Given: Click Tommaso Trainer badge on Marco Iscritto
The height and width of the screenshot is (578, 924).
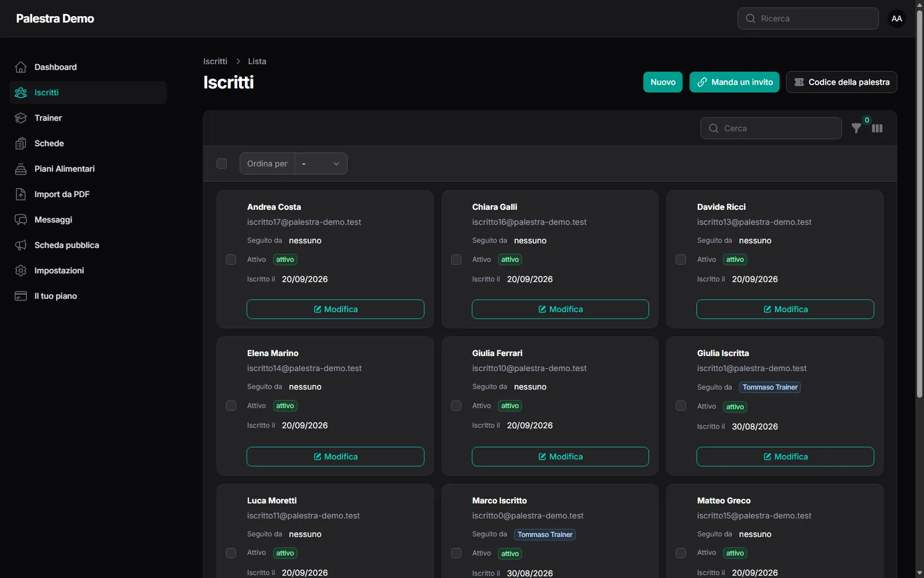Looking at the screenshot, I should [x=545, y=535].
